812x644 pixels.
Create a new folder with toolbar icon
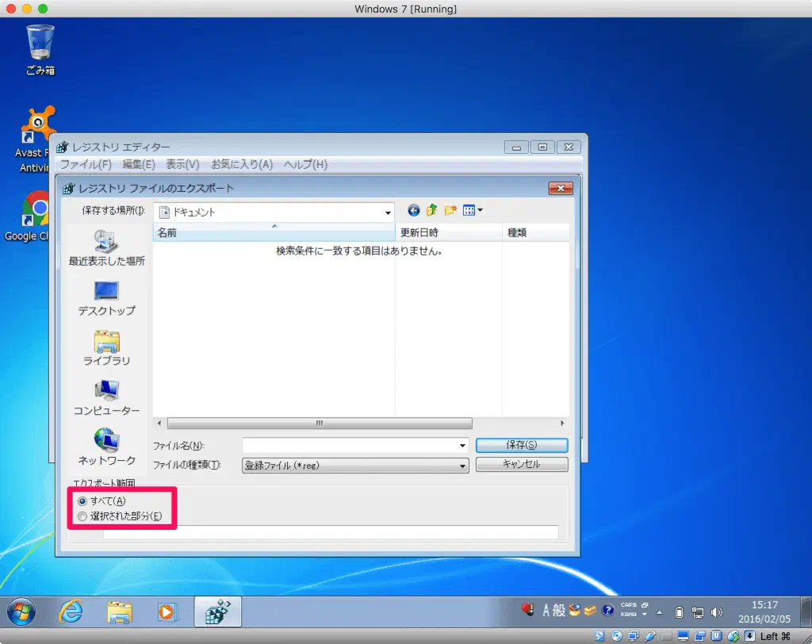[450, 211]
